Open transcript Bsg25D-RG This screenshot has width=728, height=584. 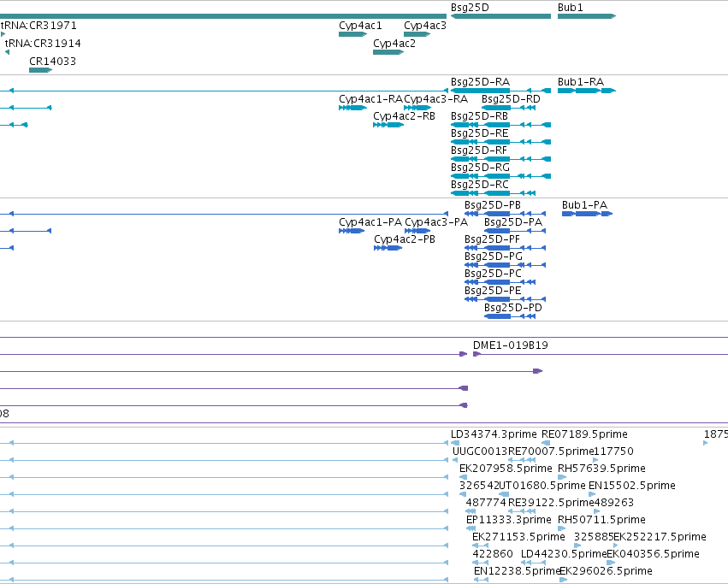tap(480, 168)
